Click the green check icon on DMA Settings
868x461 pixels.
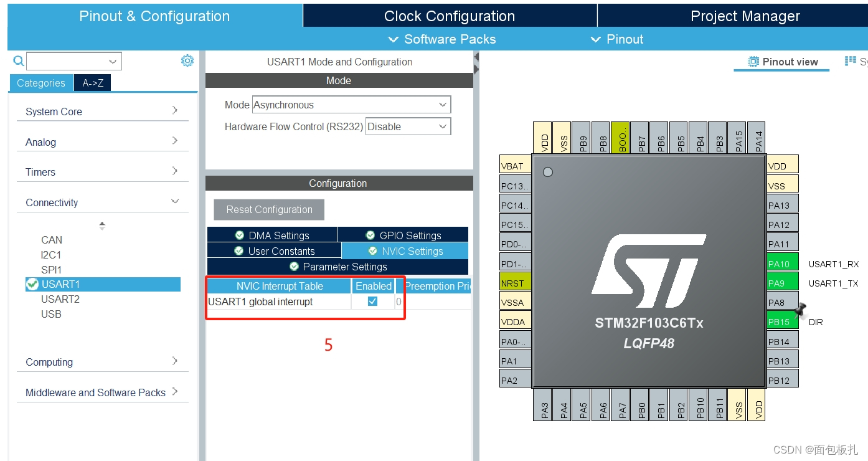point(239,235)
